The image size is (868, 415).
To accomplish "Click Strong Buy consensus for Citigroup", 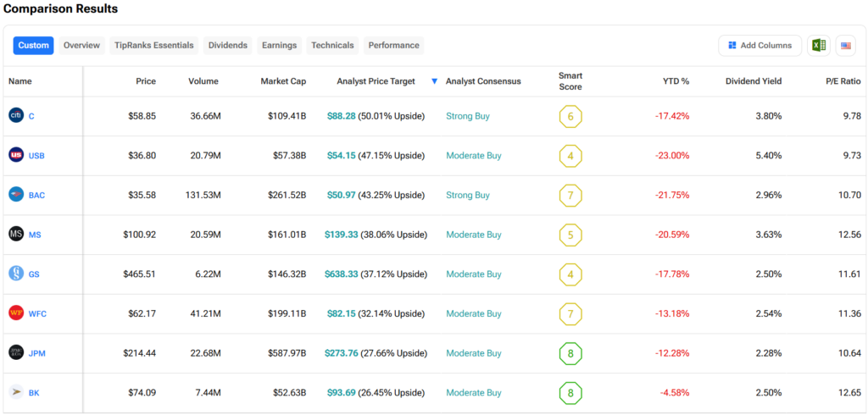I will [x=468, y=116].
